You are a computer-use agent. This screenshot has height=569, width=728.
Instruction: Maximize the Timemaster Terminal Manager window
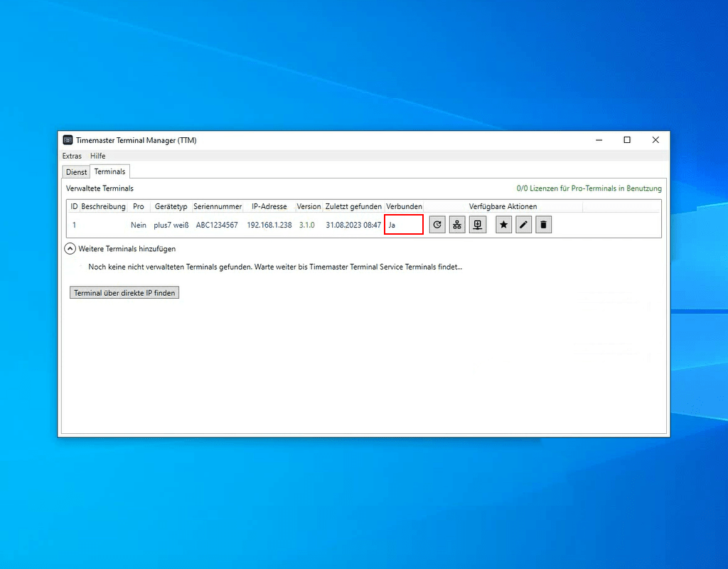[627, 140]
